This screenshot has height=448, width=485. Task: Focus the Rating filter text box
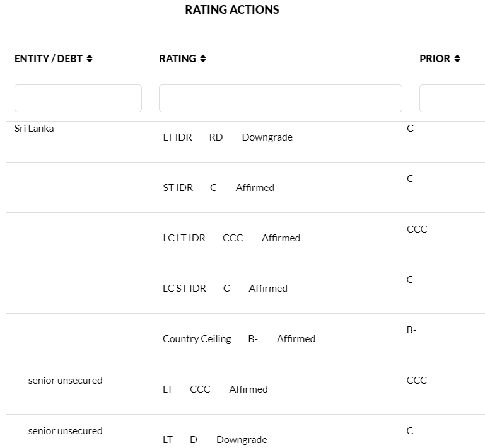tap(280, 98)
